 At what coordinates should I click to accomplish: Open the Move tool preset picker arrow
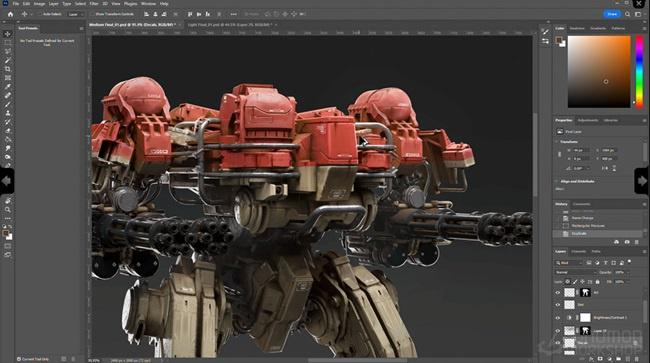(x=32, y=14)
